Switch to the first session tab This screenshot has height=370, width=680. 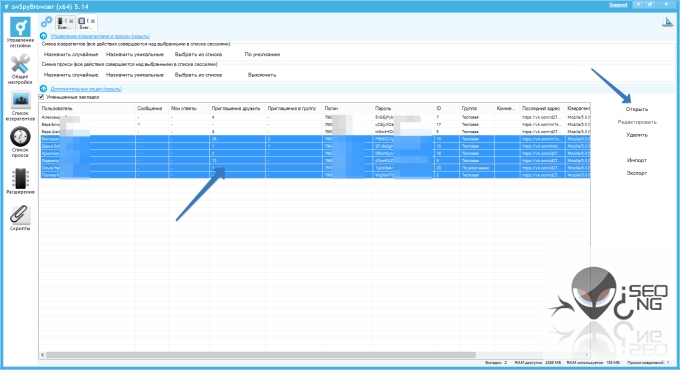(x=65, y=23)
